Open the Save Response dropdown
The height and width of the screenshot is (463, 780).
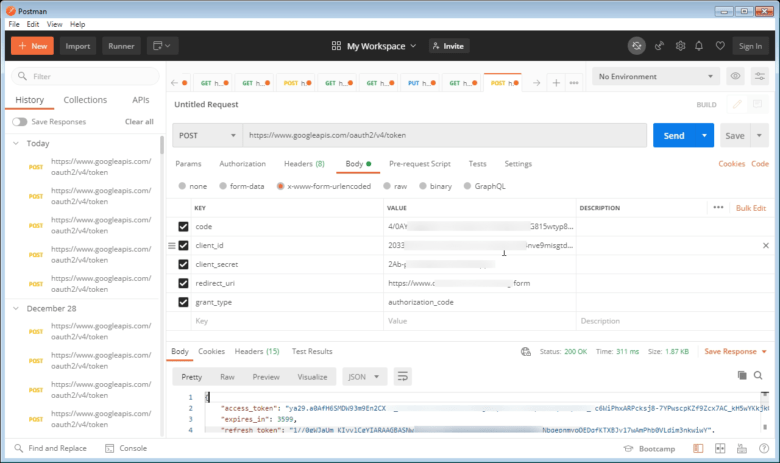click(736, 352)
